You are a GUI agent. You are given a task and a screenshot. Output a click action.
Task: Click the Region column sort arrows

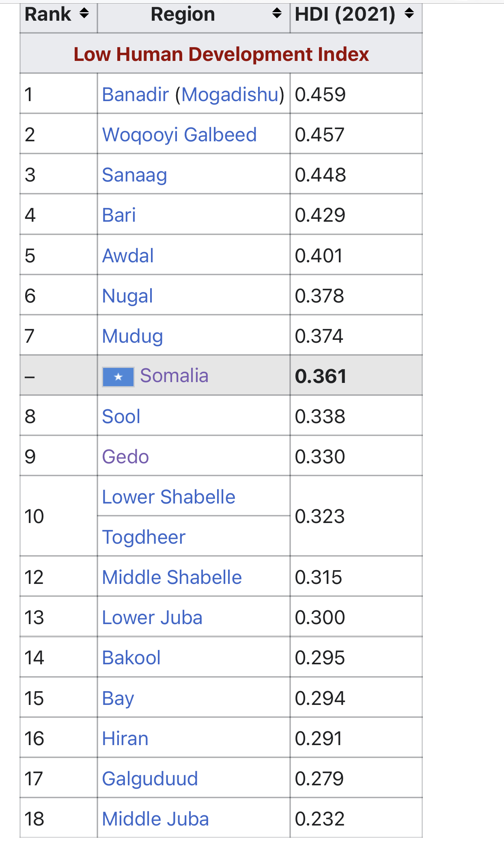click(x=277, y=14)
